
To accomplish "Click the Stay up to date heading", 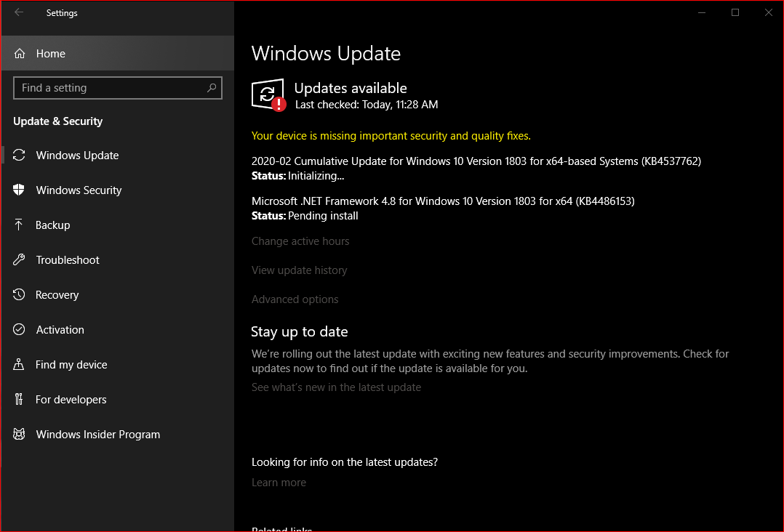I will [x=300, y=331].
